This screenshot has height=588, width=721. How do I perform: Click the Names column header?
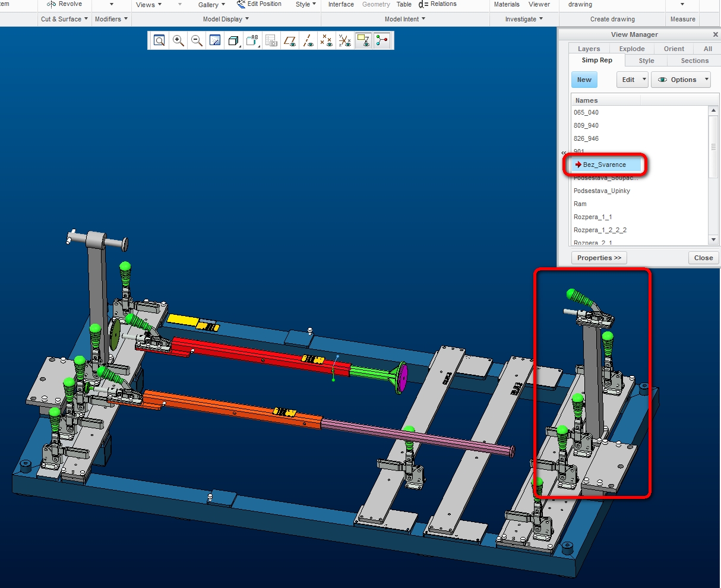pyautogui.click(x=606, y=100)
